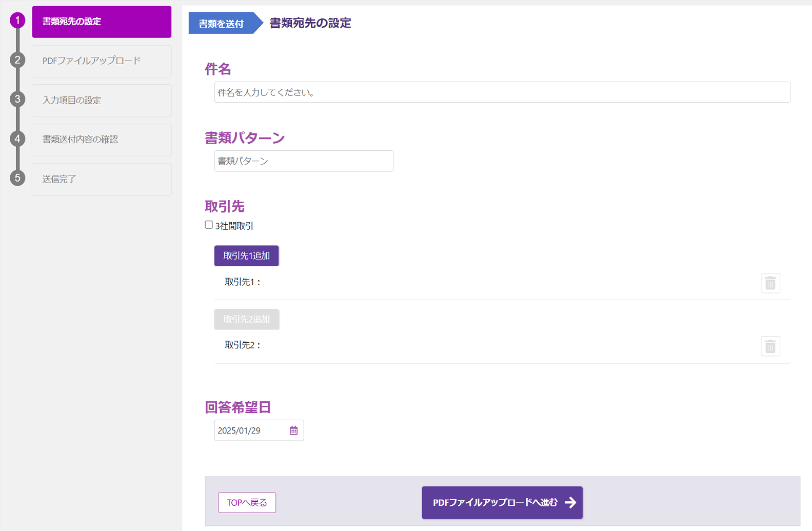Viewport: 812px width, 531px height.
Task: Proceed with PDFファイルアップロードへ進む button
Action: pos(502,502)
